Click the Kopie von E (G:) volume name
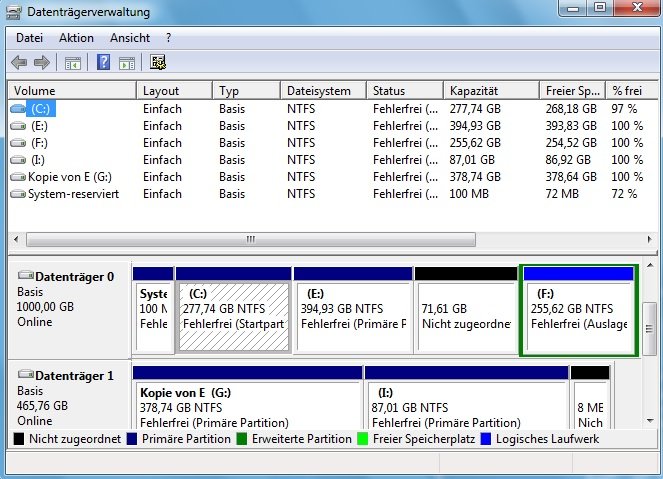Screen dimensions: 663x479 [70, 177]
